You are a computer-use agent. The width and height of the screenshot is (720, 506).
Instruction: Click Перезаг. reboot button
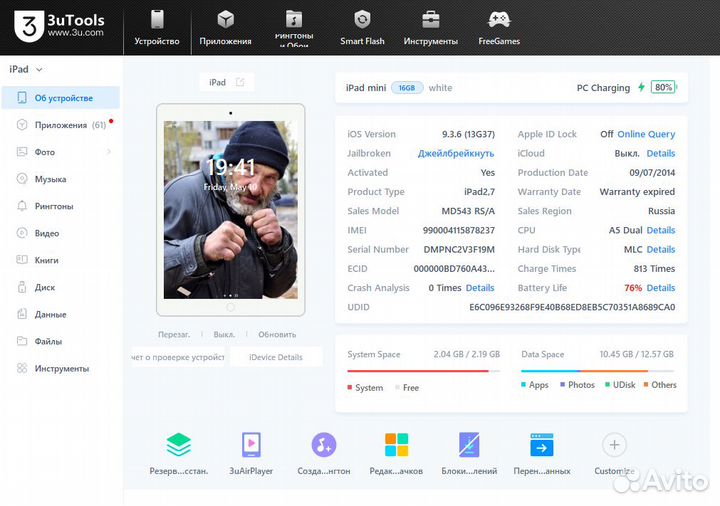(x=174, y=335)
